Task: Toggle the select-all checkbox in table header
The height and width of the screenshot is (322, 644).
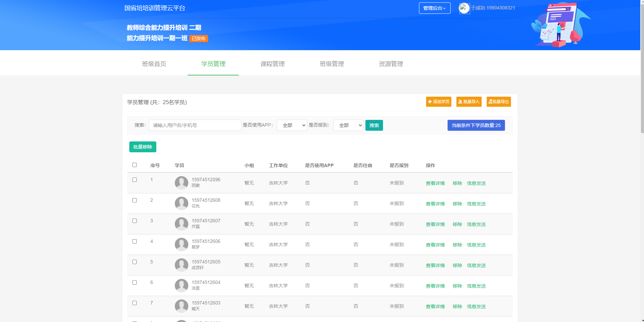Action: click(134, 165)
